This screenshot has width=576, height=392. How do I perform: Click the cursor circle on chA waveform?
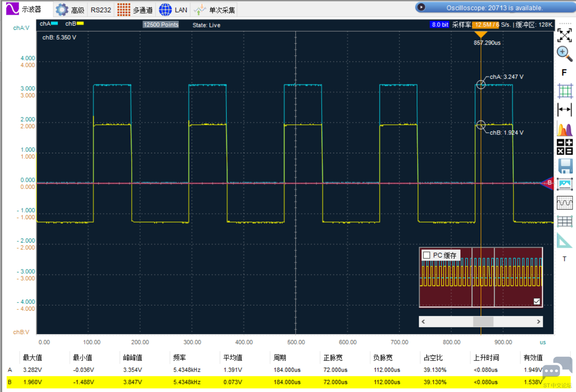(481, 84)
